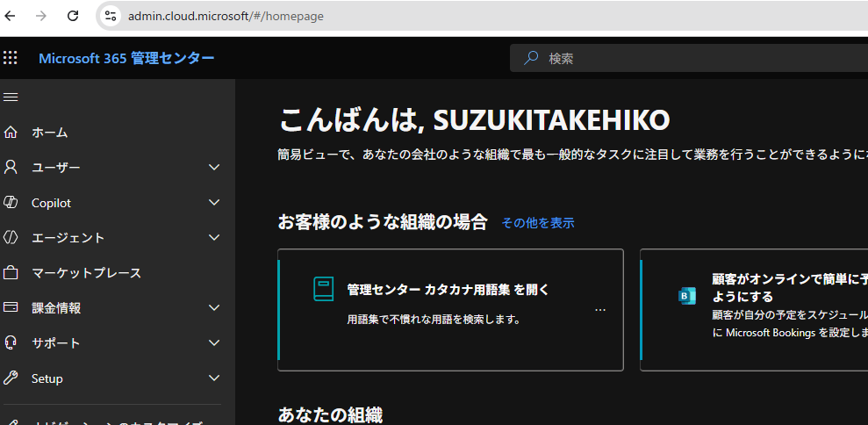Image resolution: width=868 pixels, height=425 pixels.
Task: Click the Copilot icon in the sidebar
Action: coord(11,203)
